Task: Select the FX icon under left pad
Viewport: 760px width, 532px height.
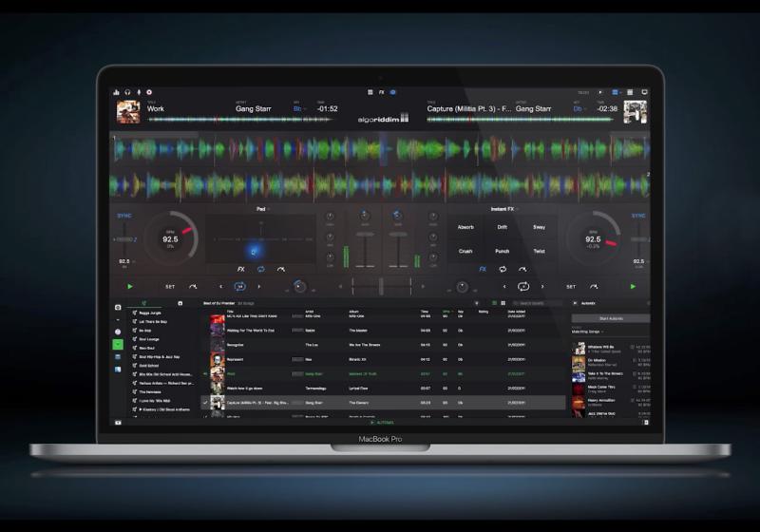Action: 240,269
